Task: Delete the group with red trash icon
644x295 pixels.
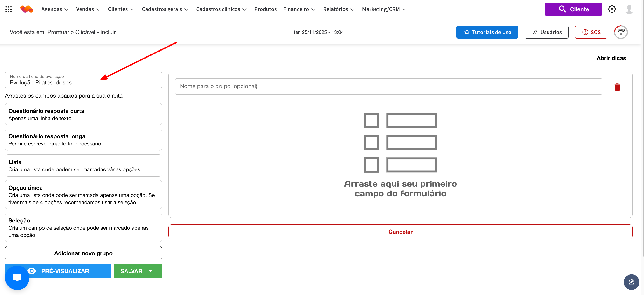Action: (617, 87)
